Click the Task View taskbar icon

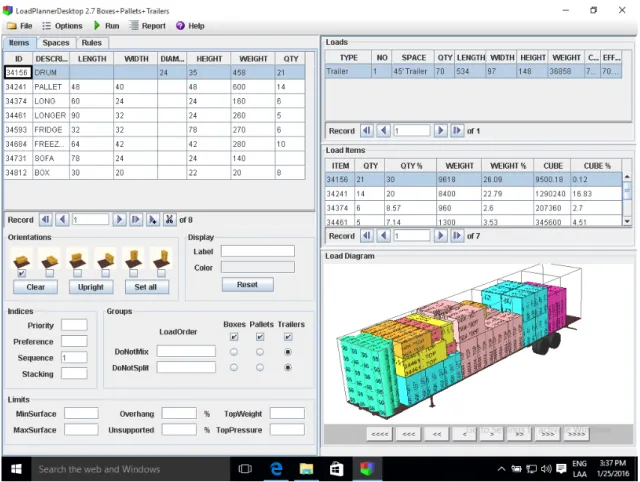pyautogui.click(x=245, y=469)
